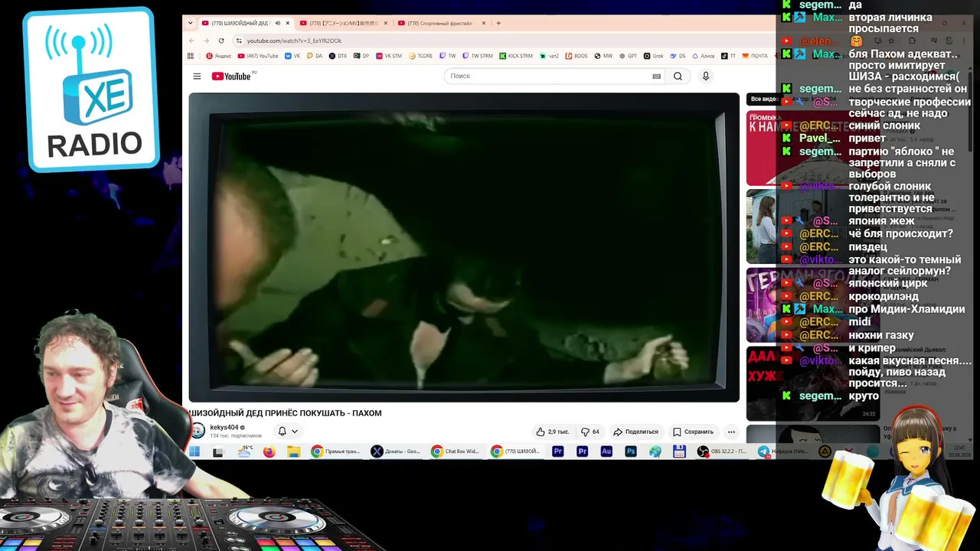Open Firefox from the taskbar
980x551 pixels.
pos(269,452)
